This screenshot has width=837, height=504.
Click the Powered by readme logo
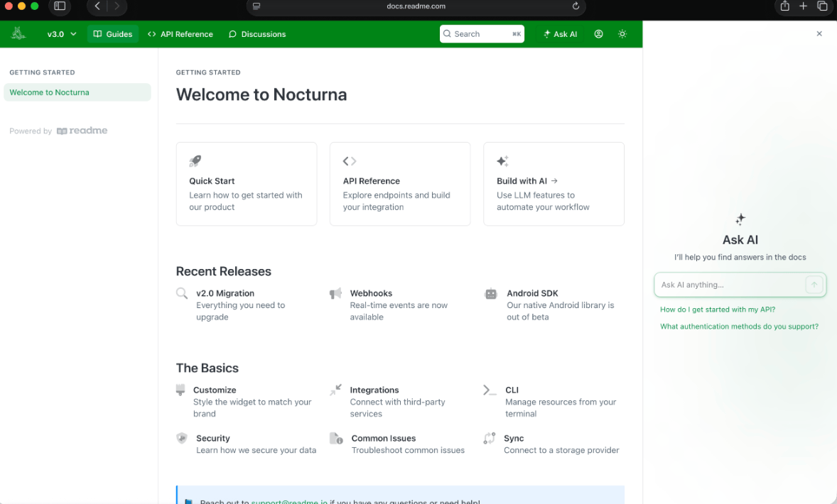click(82, 131)
